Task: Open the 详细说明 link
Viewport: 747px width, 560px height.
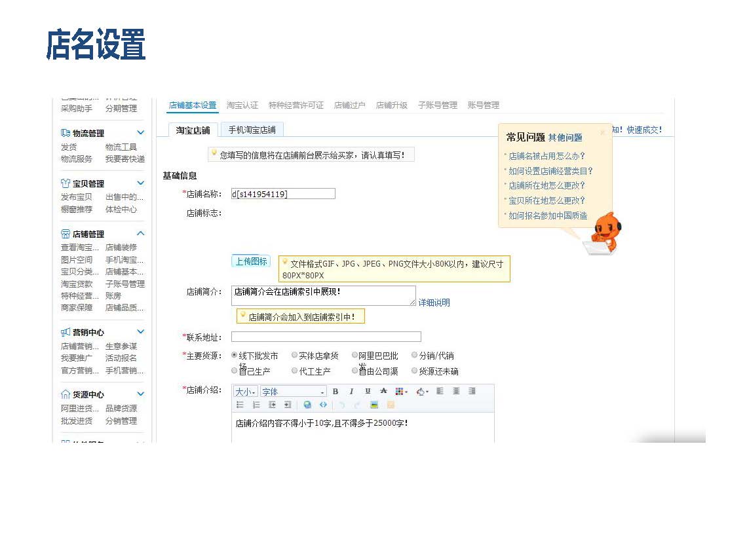Action: [434, 303]
